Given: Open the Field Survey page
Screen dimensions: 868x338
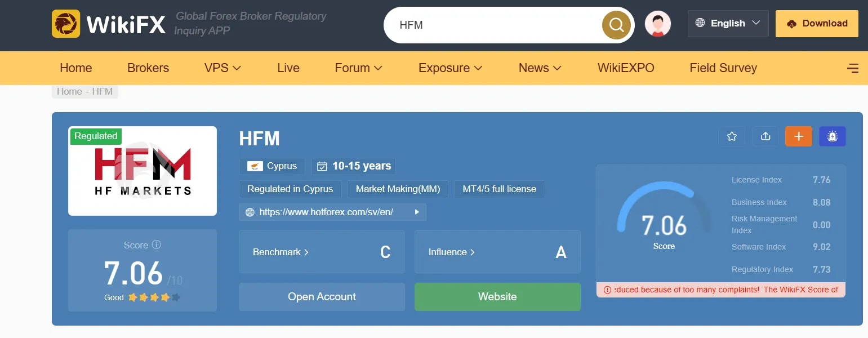Looking at the screenshot, I should coord(723,68).
